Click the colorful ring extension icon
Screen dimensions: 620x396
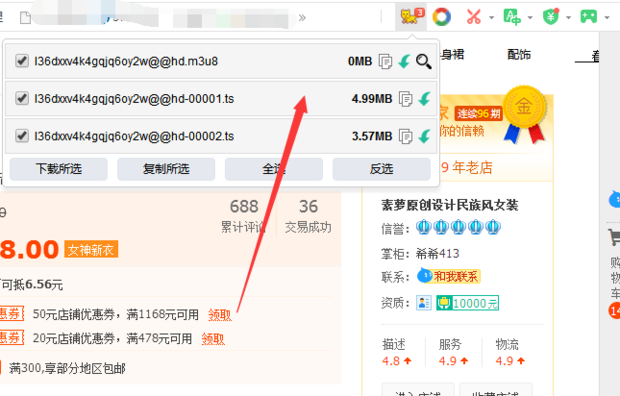pos(442,17)
